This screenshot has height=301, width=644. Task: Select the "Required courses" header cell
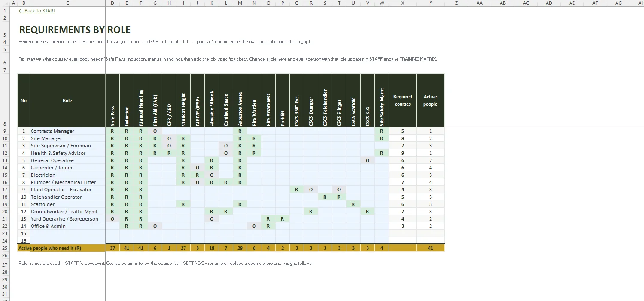point(403,100)
